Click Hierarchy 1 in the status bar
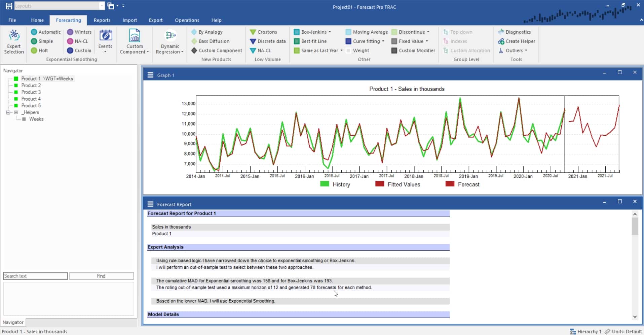This screenshot has width=644, height=335. click(x=587, y=331)
